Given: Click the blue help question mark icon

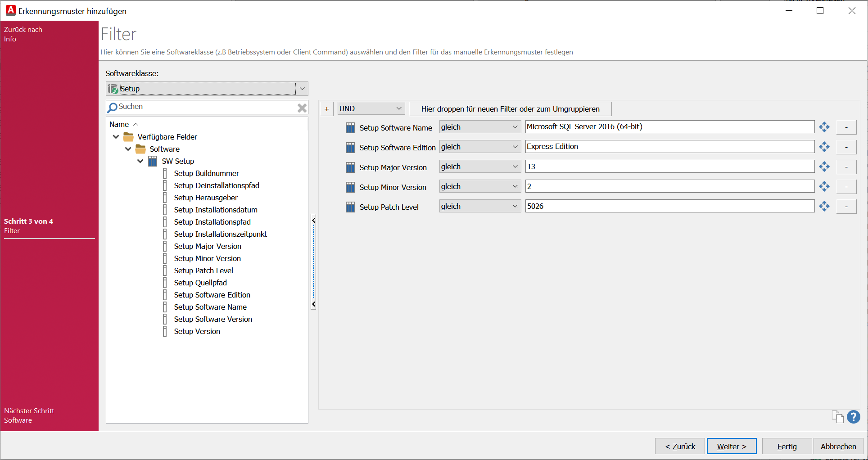Looking at the screenshot, I should click(853, 417).
